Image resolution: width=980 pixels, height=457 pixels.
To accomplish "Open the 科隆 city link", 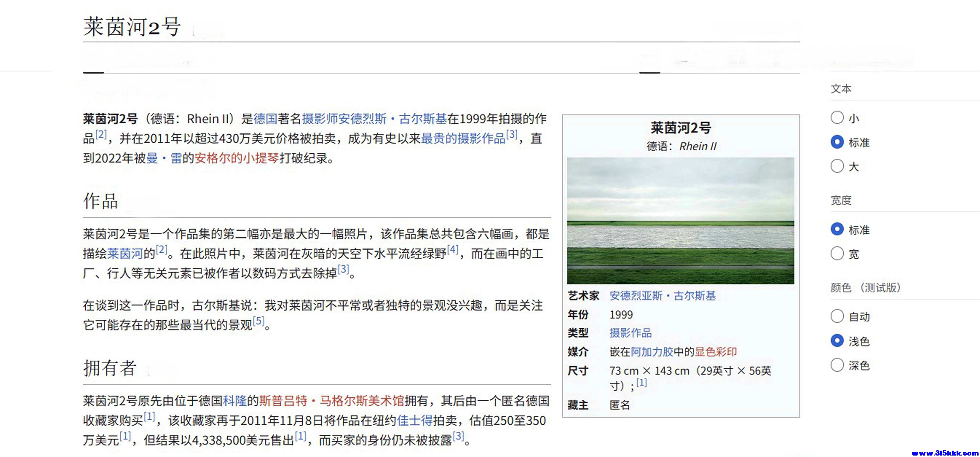I will point(236,401).
